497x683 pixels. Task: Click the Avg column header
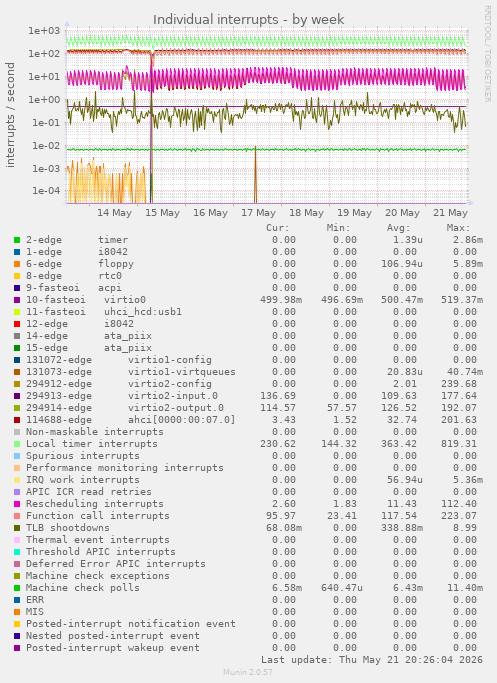(399, 228)
